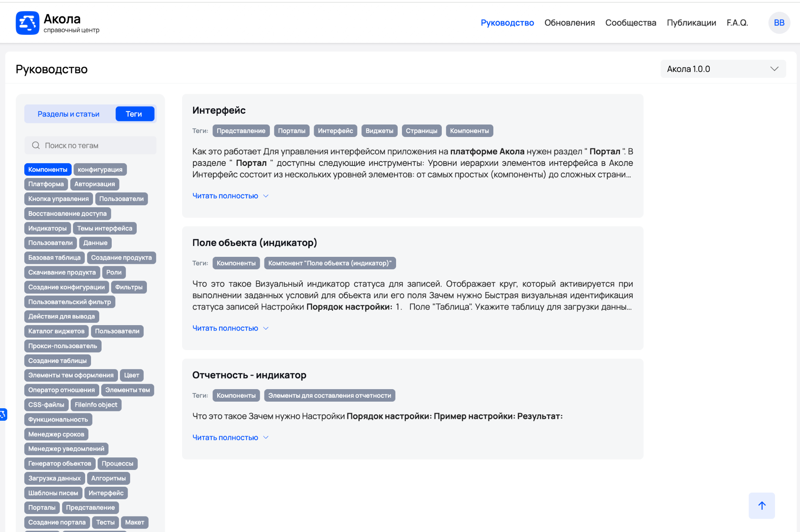
Task: Switch sidebar to Теги view
Action: [x=134, y=114]
